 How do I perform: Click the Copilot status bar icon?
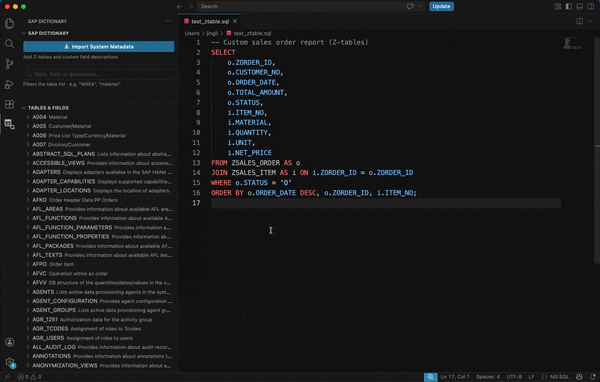[579, 377]
